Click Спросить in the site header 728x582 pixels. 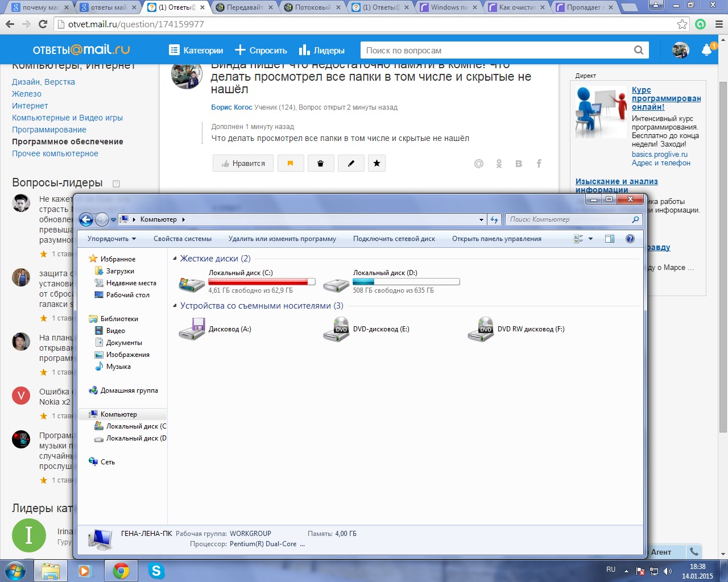click(x=260, y=50)
